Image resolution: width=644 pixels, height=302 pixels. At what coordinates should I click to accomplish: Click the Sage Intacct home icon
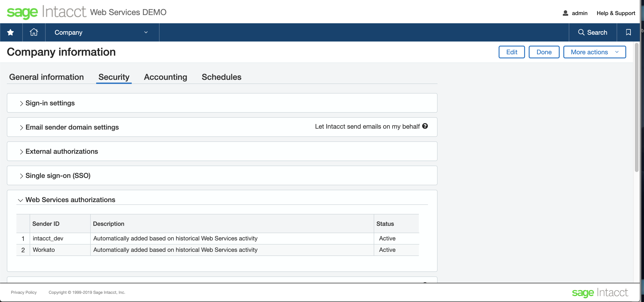pos(34,32)
